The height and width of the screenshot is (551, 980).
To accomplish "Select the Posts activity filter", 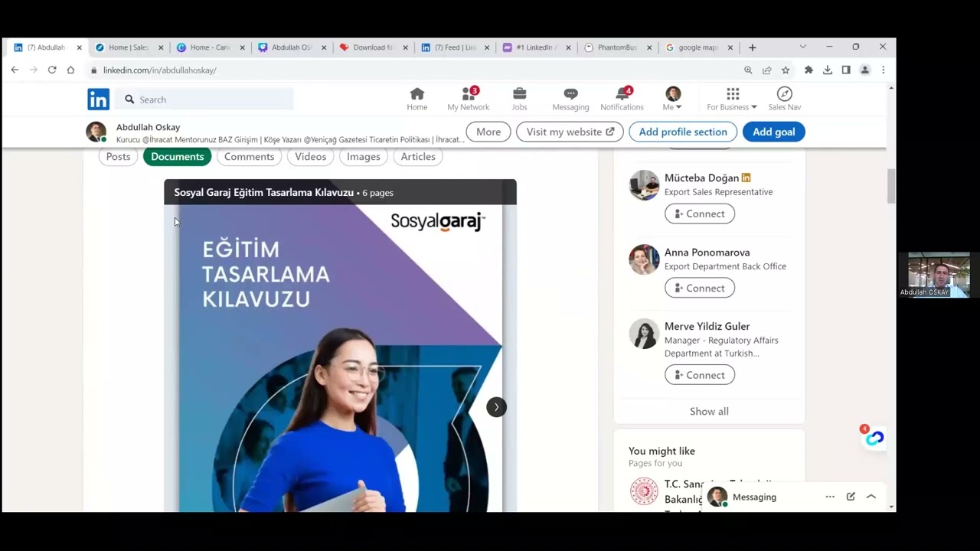I will (118, 156).
